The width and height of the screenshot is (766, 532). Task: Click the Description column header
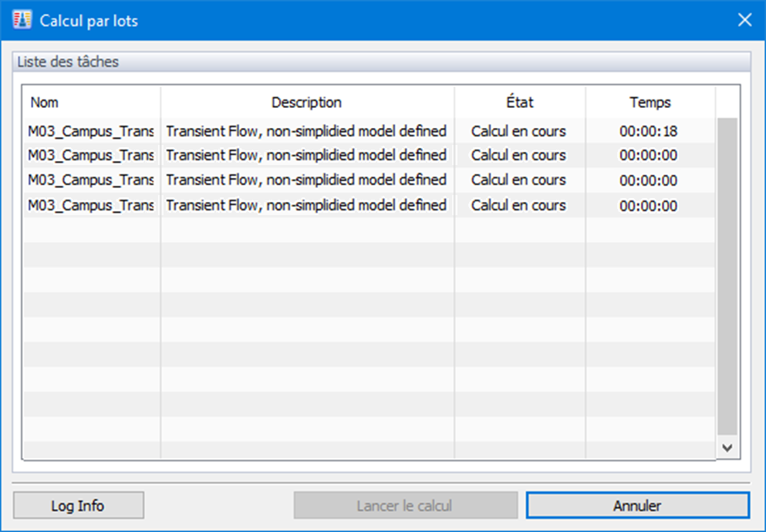tap(306, 102)
